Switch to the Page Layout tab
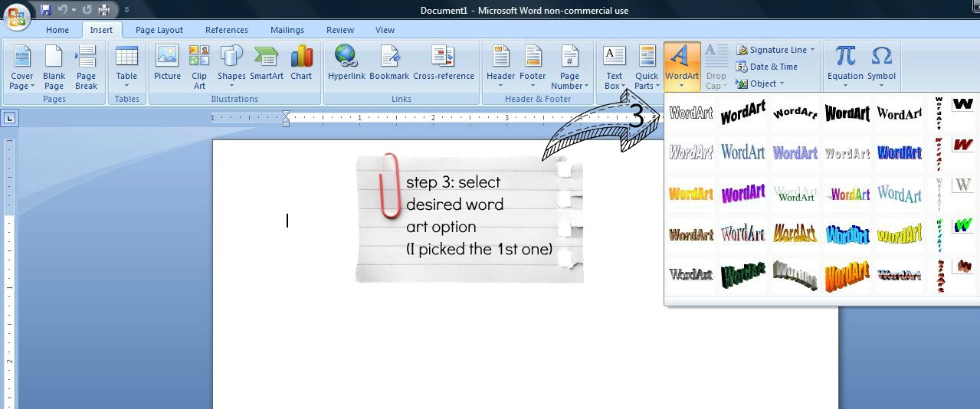 pyautogui.click(x=159, y=30)
